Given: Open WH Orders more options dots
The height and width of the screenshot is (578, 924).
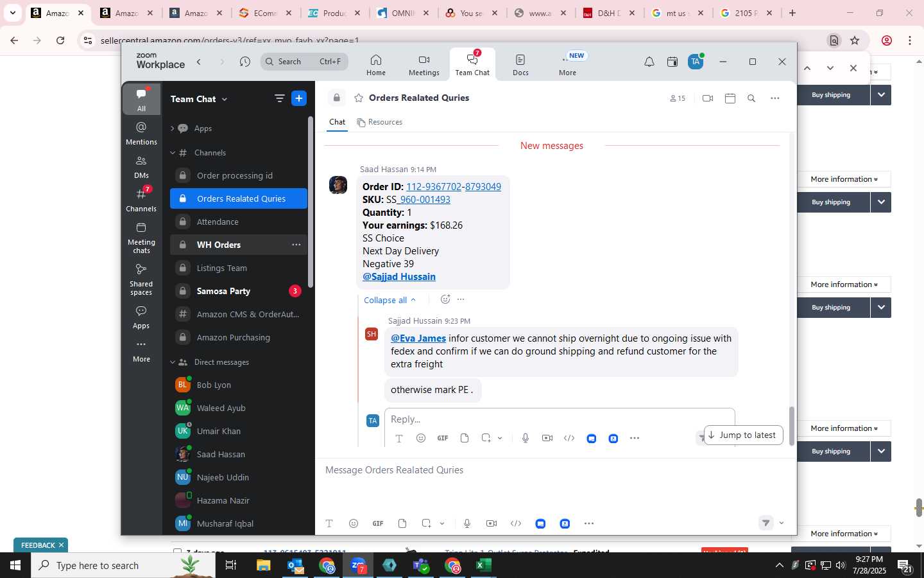Looking at the screenshot, I should (x=296, y=245).
